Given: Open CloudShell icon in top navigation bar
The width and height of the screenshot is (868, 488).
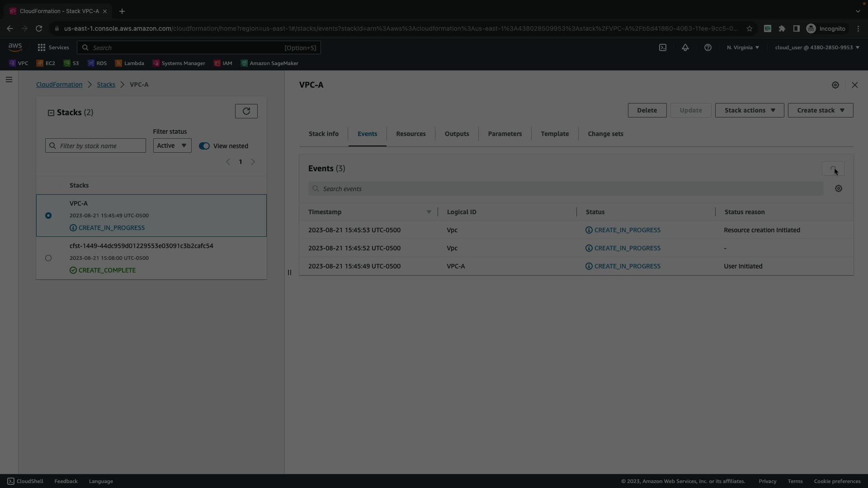Looking at the screenshot, I should (x=663, y=47).
